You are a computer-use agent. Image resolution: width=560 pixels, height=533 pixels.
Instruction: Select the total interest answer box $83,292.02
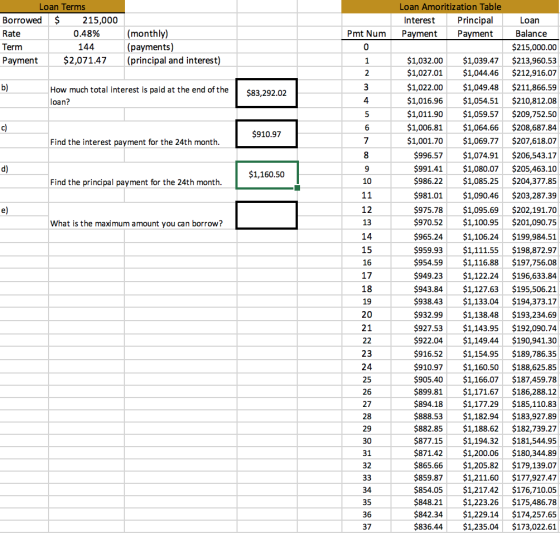point(266,93)
